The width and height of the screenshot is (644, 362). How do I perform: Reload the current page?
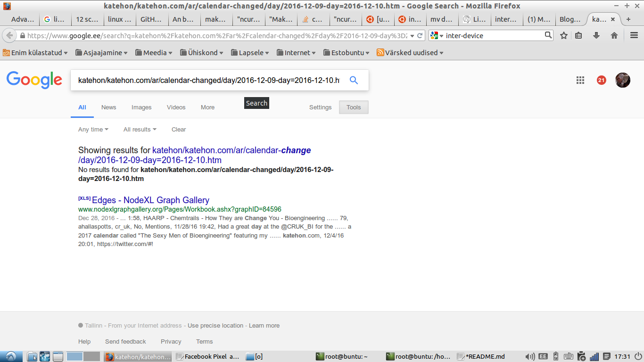(421, 35)
